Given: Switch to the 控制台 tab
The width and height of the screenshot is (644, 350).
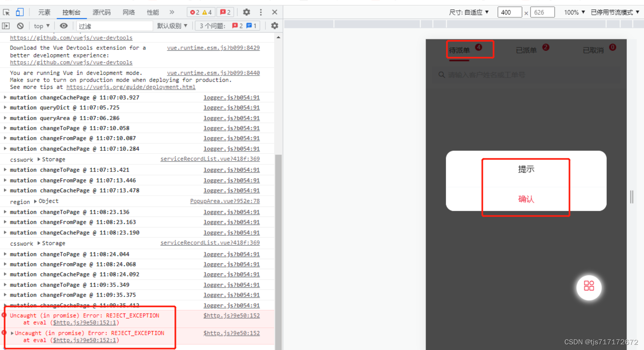Looking at the screenshot, I should pos(71,12).
